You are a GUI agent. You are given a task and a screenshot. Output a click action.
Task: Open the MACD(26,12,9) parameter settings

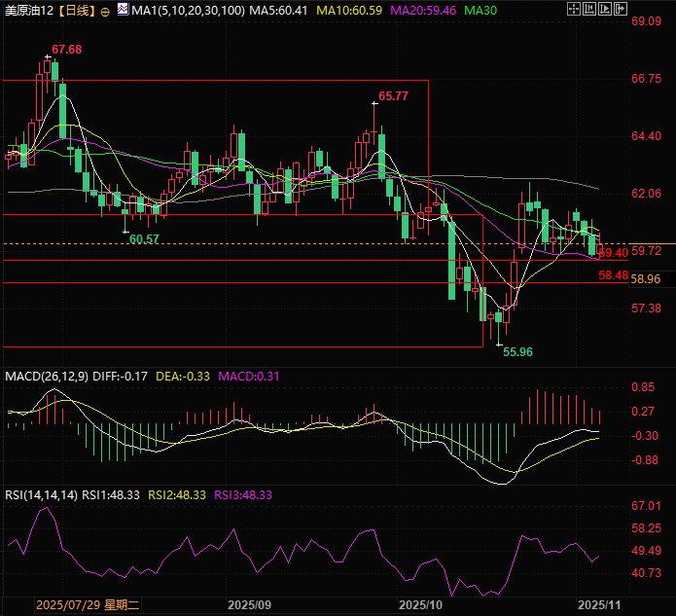(x=48, y=376)
